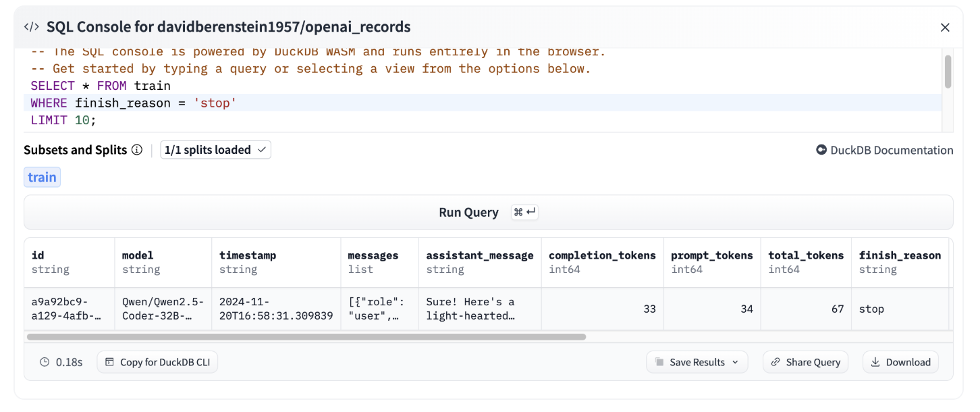Expand the 1/1 splits loaded dropdown
The height and width of the screenshot is (412, 980).
215,150
